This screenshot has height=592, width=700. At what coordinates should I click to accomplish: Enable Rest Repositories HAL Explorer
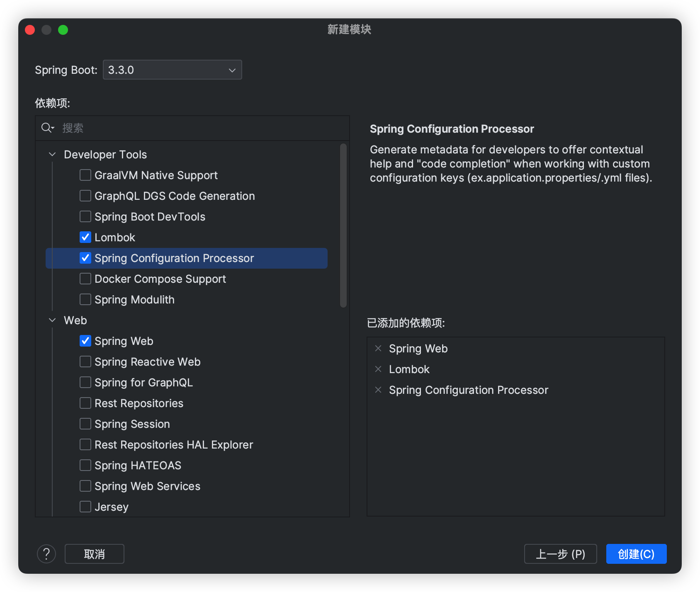tap(85, 444)
